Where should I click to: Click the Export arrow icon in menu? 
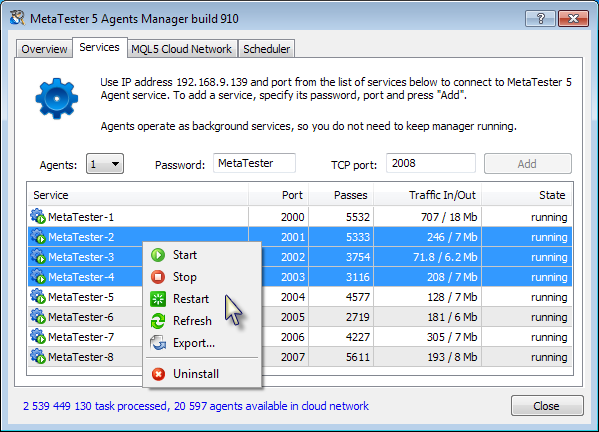point(158,343)
